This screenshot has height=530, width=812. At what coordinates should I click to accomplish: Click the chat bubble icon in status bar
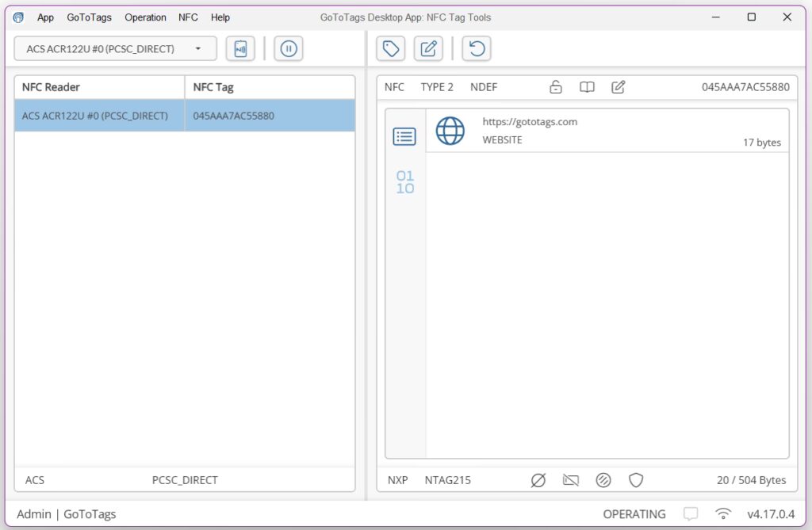point(691,514)
